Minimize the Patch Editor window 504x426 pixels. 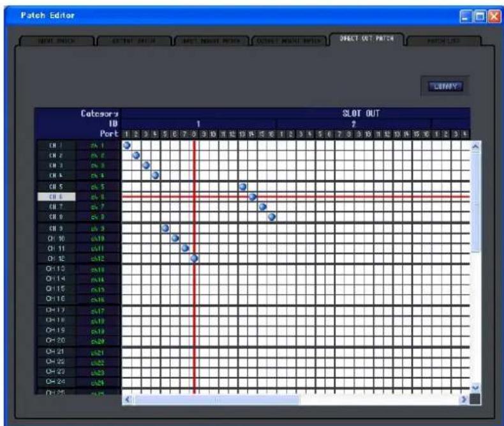coord(466,17)
